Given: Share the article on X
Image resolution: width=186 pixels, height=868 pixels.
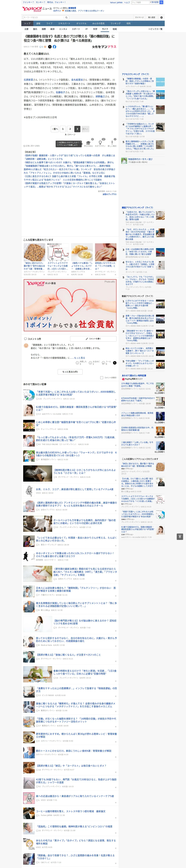Looking at the screenshot, I should [x=50, y=47].
